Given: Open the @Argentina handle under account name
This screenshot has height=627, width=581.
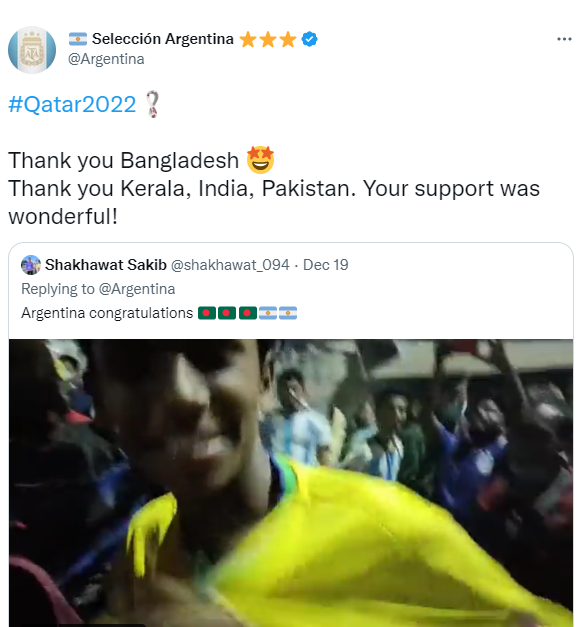Looking at the screenshot, I should [106, 59].
